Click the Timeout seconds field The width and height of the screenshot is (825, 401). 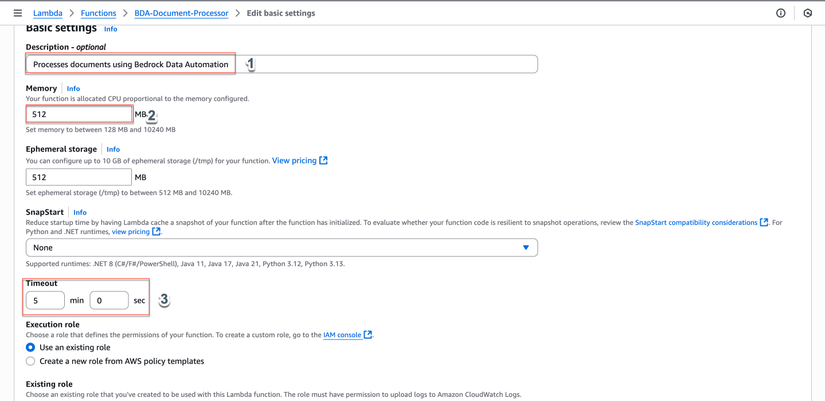pos(109,300)
